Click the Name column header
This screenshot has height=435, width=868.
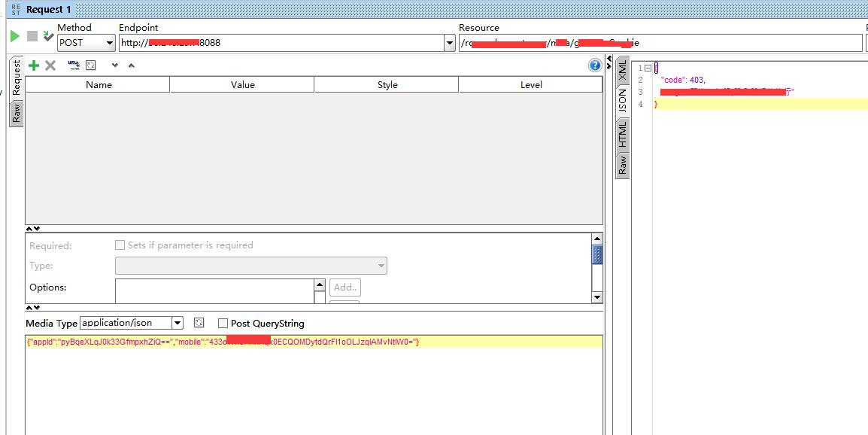click(98, 85)
